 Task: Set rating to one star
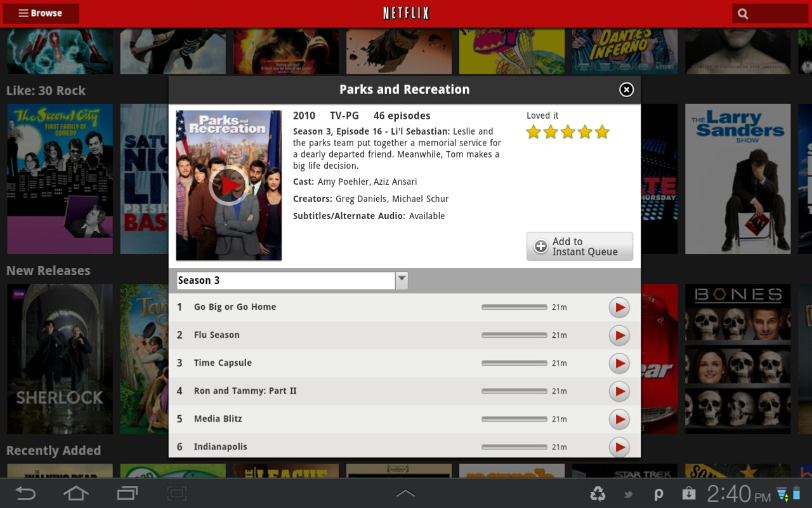pyautogui.click(x=534, y=132)
